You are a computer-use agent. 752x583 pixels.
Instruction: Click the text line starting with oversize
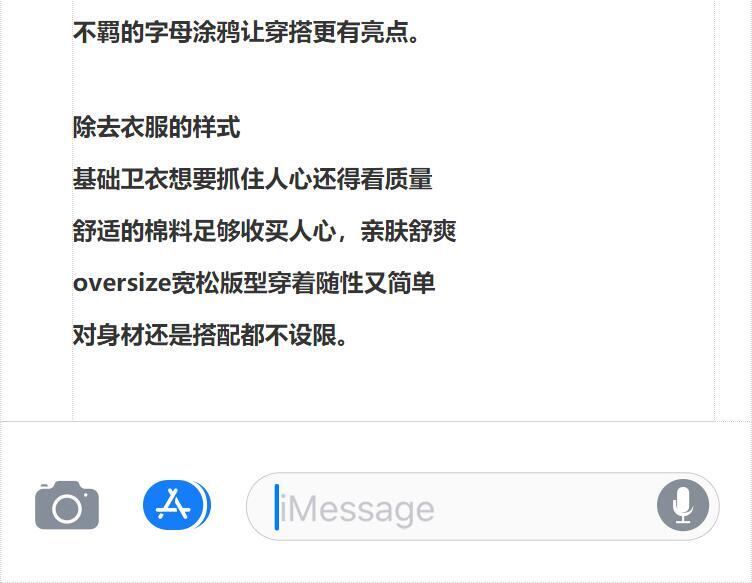[x=254, y=283]
